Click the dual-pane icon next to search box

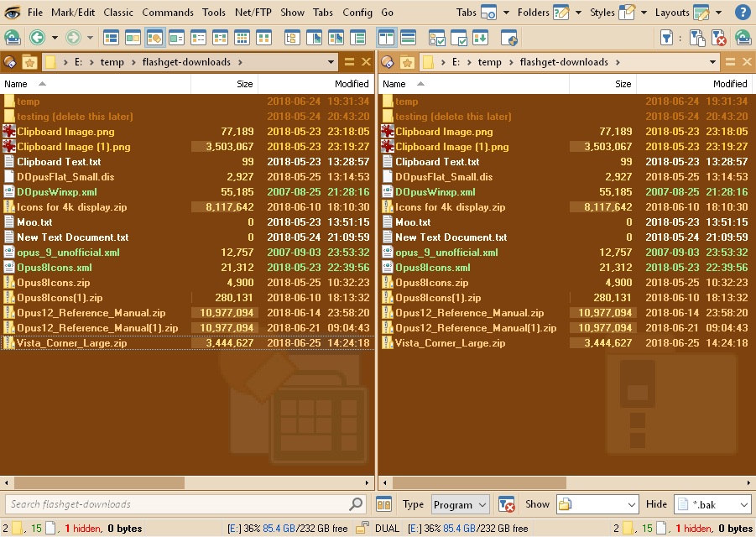coord(383,505)
